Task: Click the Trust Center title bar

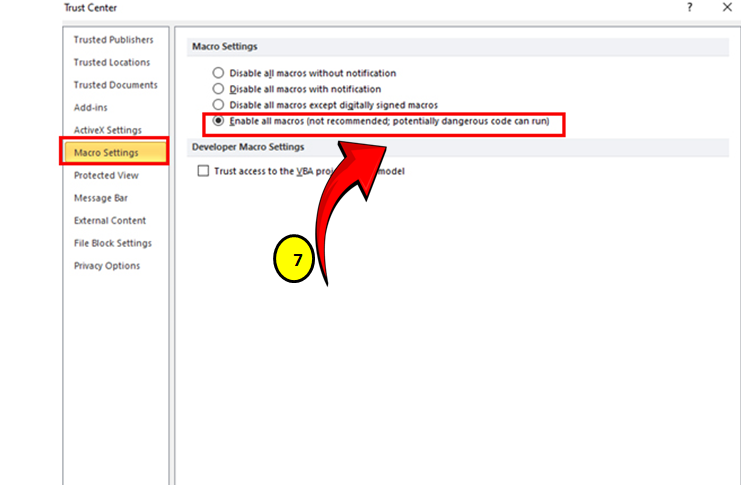Action: coord(300,8)
